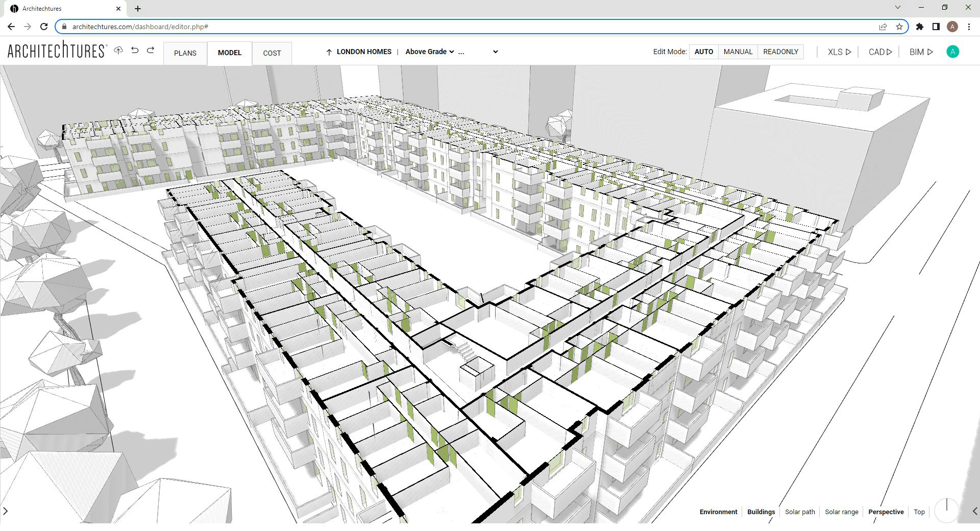Toggle Solar range display
This screenshot has height=531, width=980.
[842, 512]
